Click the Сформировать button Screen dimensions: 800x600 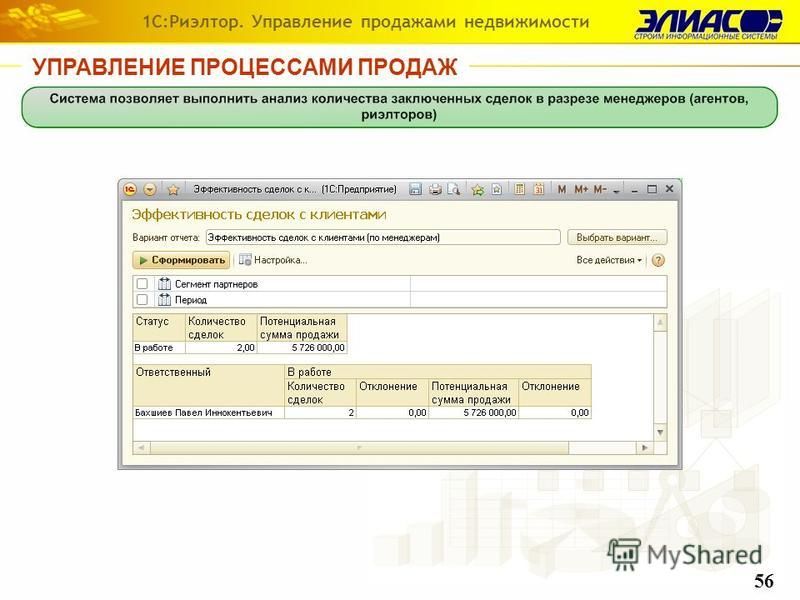pyautogui.click(x=181, y=260)
